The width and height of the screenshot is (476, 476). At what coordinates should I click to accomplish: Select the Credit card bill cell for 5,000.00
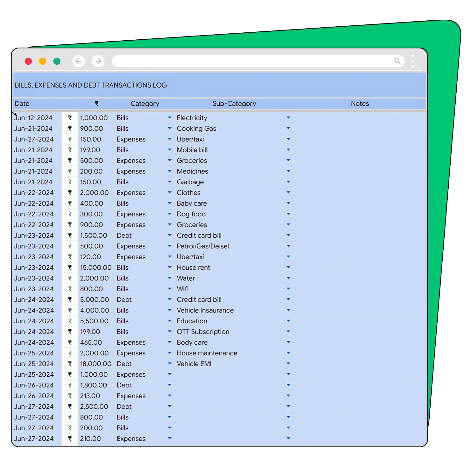(x=199, y=300)
